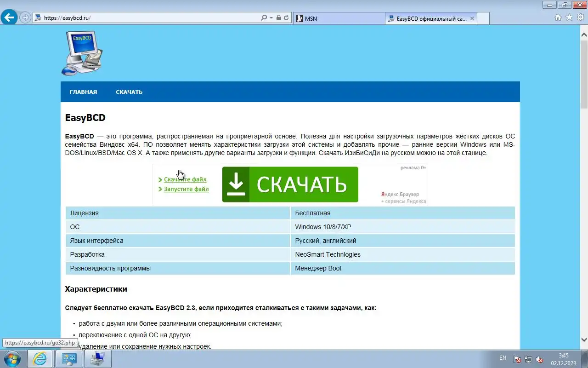The width and height of the screenshot is (588, 368).
Task: Refresh the page with reload icon
Action: pyautogui.click(x=286, y=18)
